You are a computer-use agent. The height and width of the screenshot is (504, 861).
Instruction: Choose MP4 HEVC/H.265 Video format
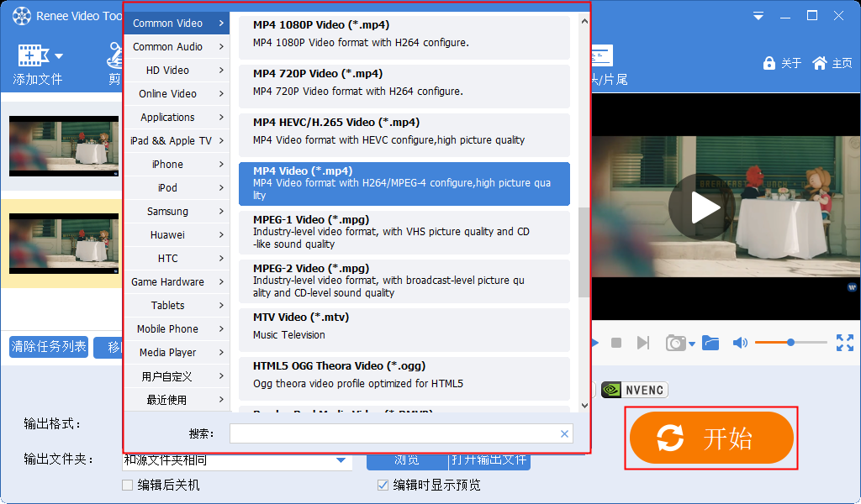pos(404,135)
